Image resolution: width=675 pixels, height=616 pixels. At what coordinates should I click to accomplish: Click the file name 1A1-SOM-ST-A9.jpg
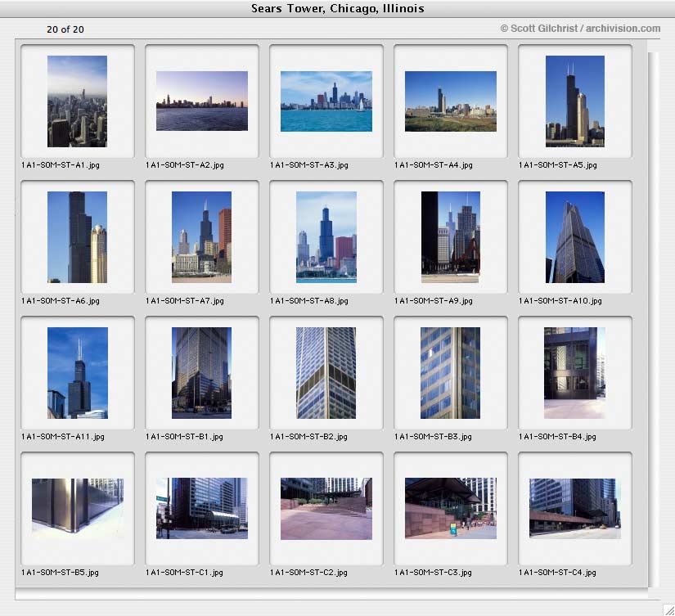tap(434, 301)
